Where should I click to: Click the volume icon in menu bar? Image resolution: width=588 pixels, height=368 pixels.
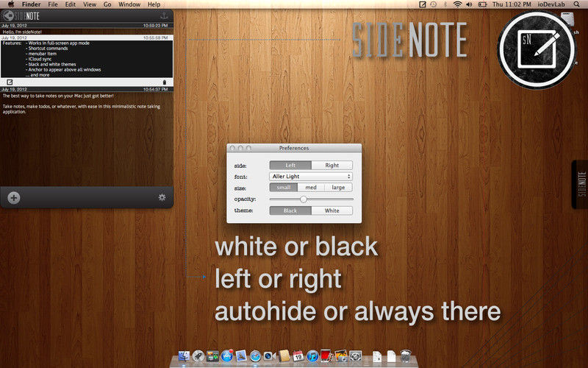(x=469, y=4)
